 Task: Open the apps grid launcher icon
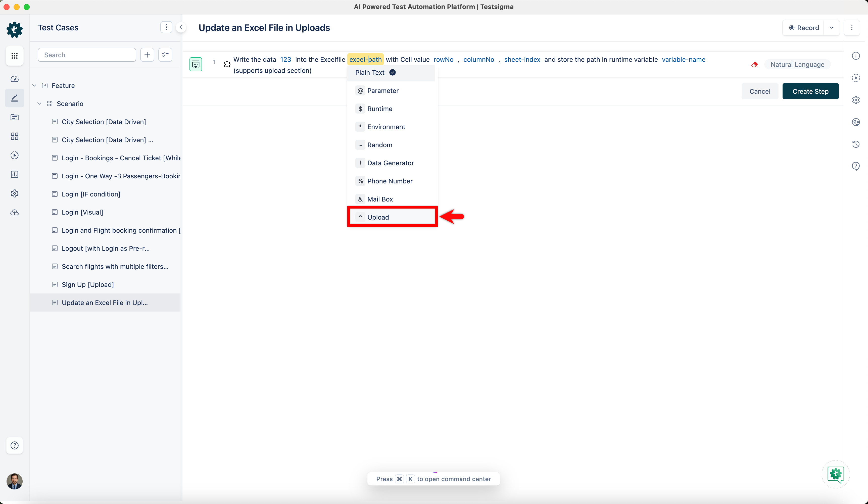pos(15,56)
